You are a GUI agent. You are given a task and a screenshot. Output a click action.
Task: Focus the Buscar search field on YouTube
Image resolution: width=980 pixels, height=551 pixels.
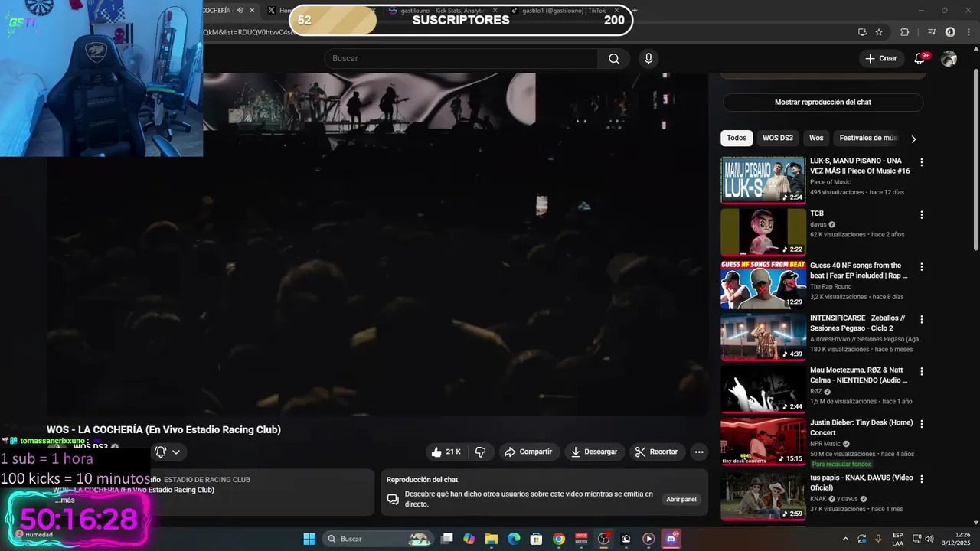pos(461,59)
